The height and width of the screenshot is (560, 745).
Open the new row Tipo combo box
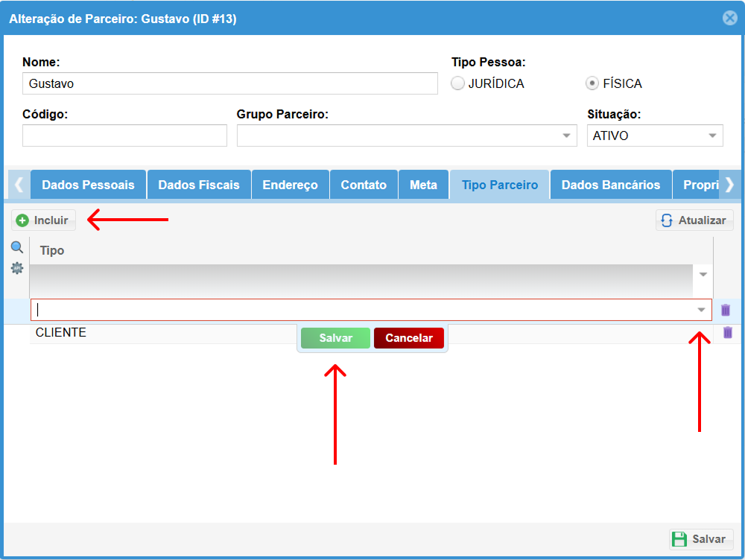(701, 310)
